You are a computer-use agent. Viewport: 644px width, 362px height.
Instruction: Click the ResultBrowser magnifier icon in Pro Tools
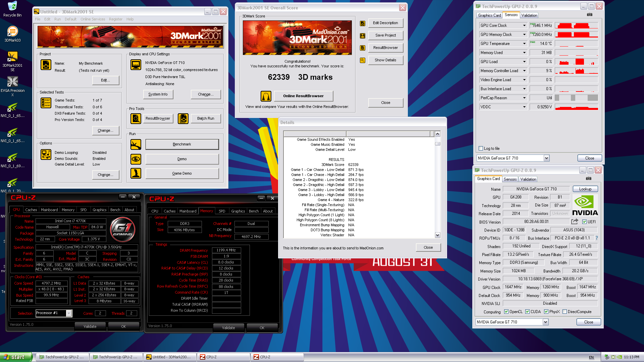click(136, 118)
